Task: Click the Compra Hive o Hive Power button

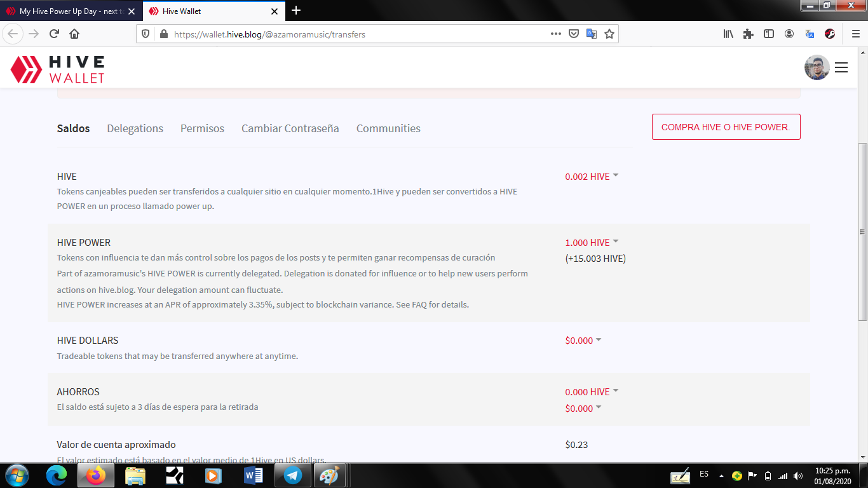Action: [x=726, y=127]
